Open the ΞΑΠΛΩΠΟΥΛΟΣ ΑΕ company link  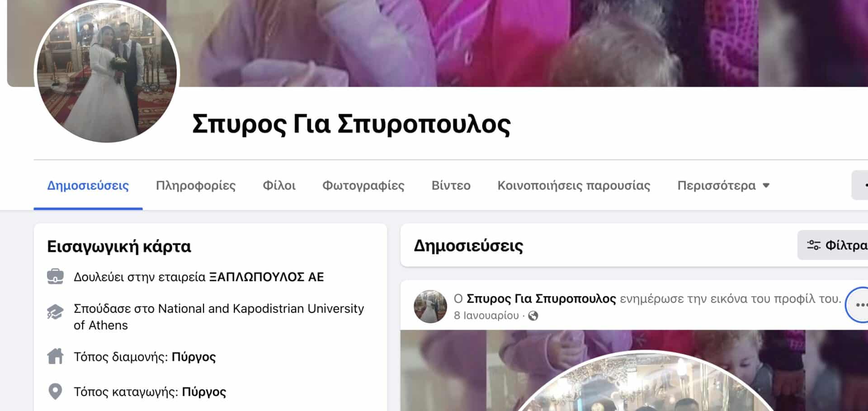tap(267, 277)
